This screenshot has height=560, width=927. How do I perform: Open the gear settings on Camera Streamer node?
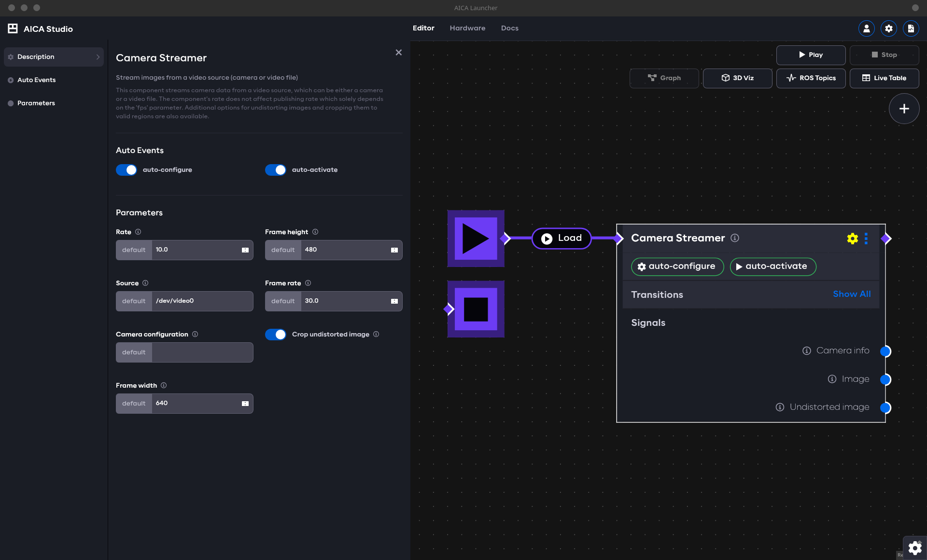852,238
